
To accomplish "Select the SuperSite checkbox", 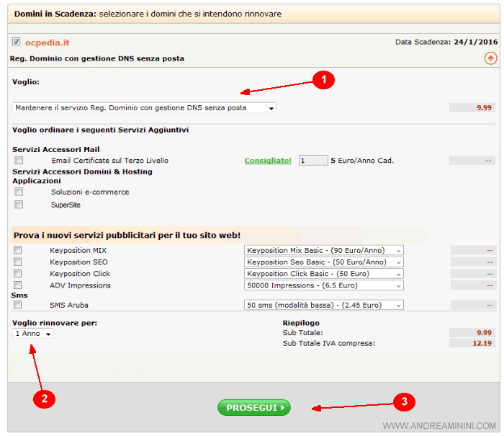I will coord(19,205).
